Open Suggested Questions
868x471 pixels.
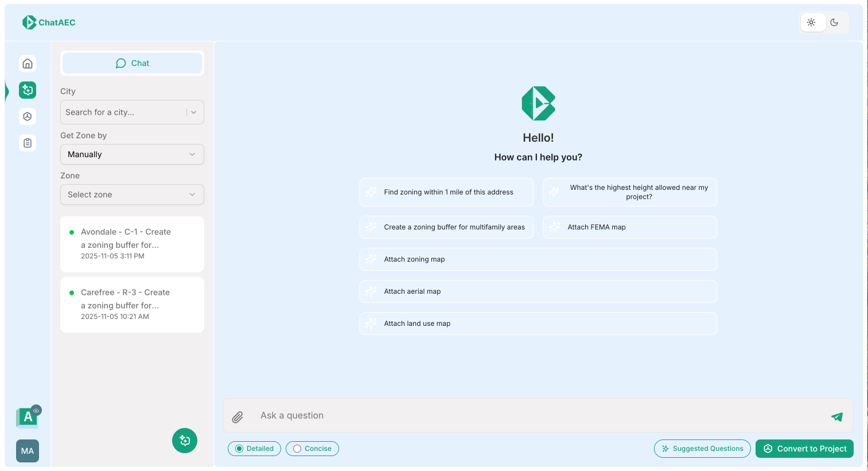702,448
